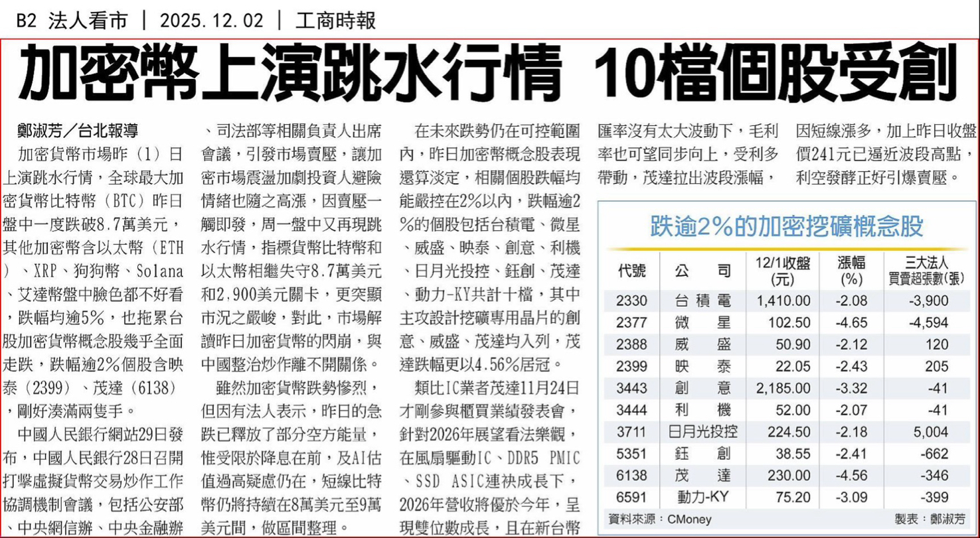
Task: Select the -3.09 change for 動力-KY
Action: (x=850, y=497)
